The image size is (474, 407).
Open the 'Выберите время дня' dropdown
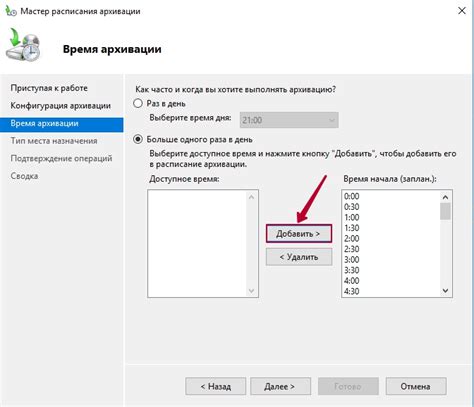tap(289, 120)
